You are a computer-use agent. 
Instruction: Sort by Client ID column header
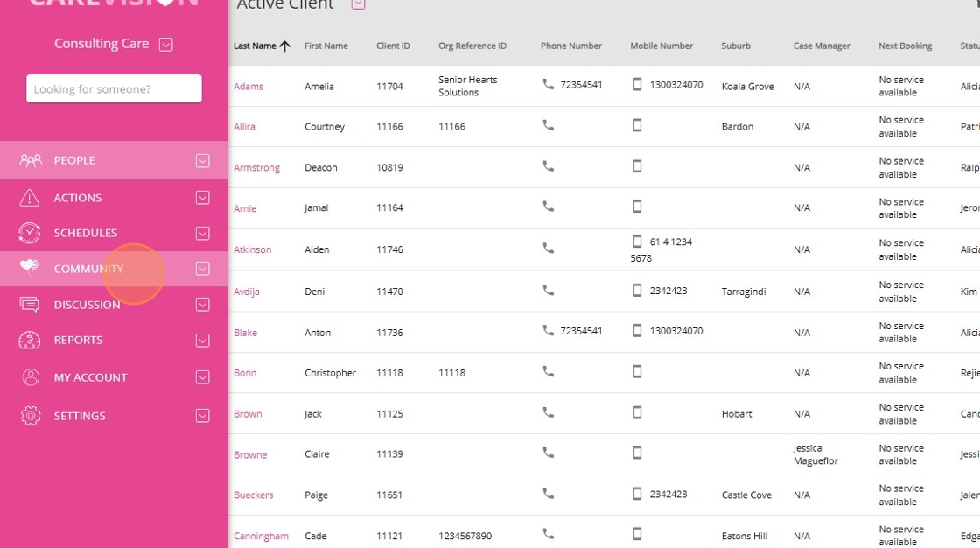393,46
